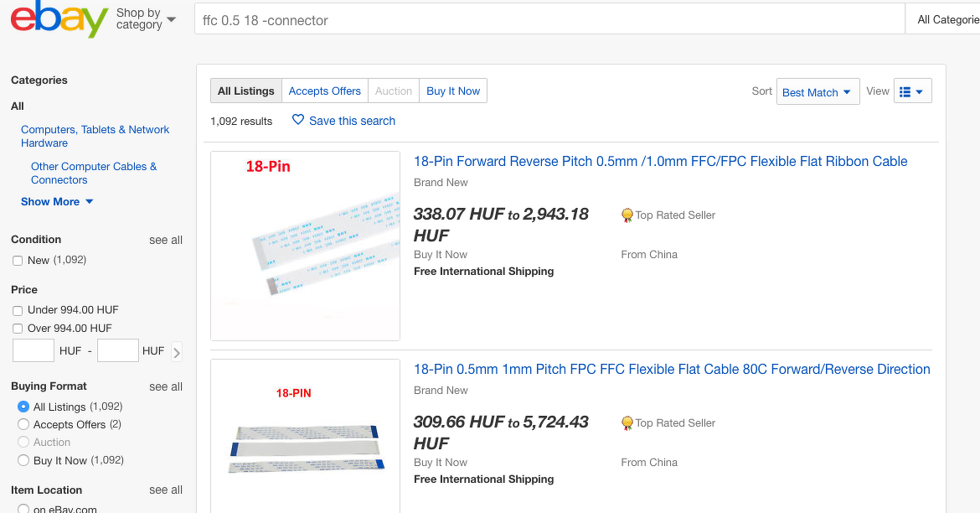Viewport: 980px width, 513px height.
Task: Select the Accepts Offers radio button
Action: pyautogui.click(x=23, y=425)
